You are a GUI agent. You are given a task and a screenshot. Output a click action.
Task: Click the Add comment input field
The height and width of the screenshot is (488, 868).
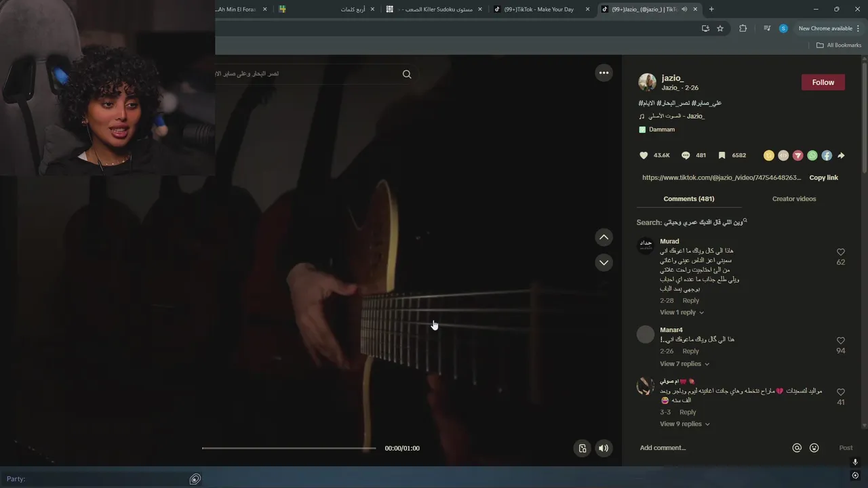pyautogui.click(x=712, y=448)
